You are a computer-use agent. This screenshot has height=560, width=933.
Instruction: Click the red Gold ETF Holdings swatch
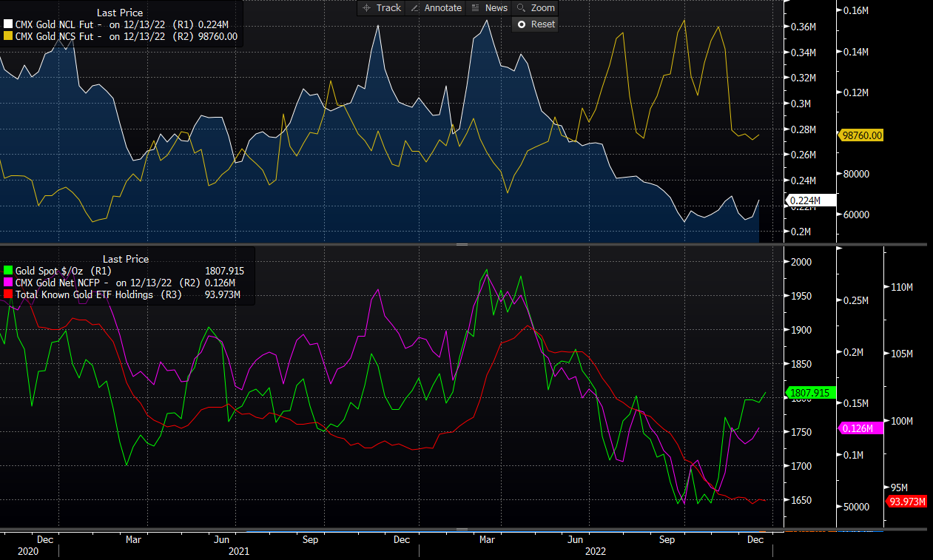click(9, 295)
